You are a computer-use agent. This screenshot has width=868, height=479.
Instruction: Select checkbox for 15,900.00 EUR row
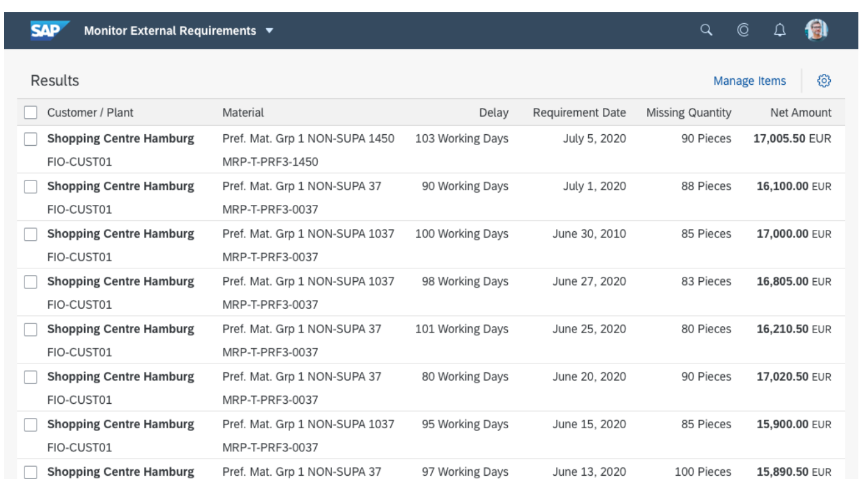click(30, 424)
